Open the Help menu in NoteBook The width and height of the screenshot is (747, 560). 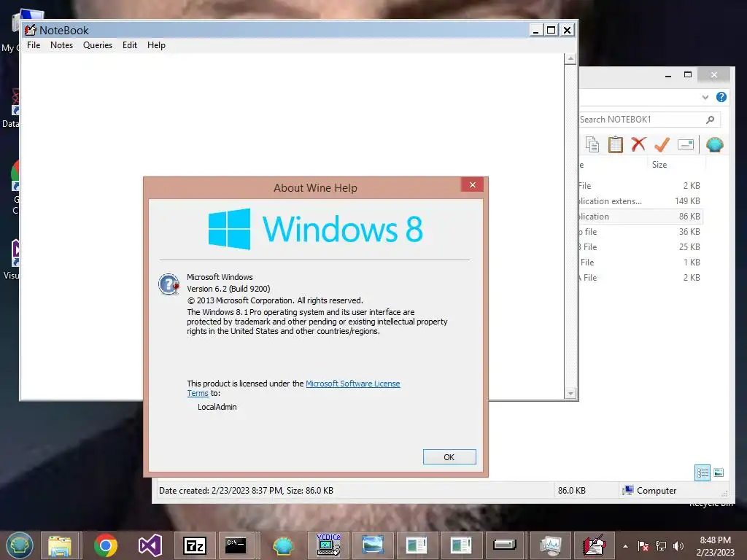tap(156, 45)
